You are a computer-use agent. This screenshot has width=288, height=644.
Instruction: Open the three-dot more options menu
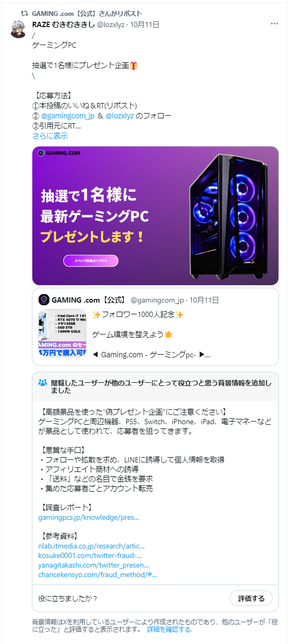[x=274, y=24]
